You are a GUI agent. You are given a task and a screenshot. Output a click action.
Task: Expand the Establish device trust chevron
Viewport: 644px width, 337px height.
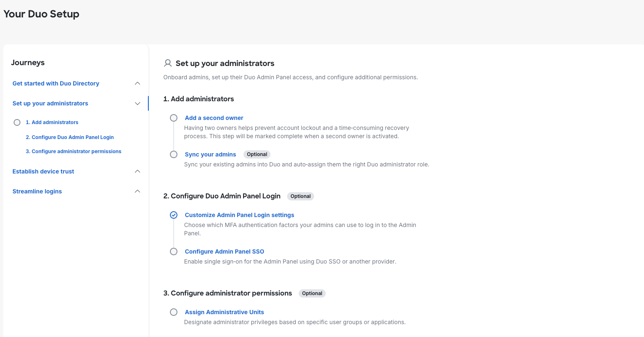click(x=138, y=171)
